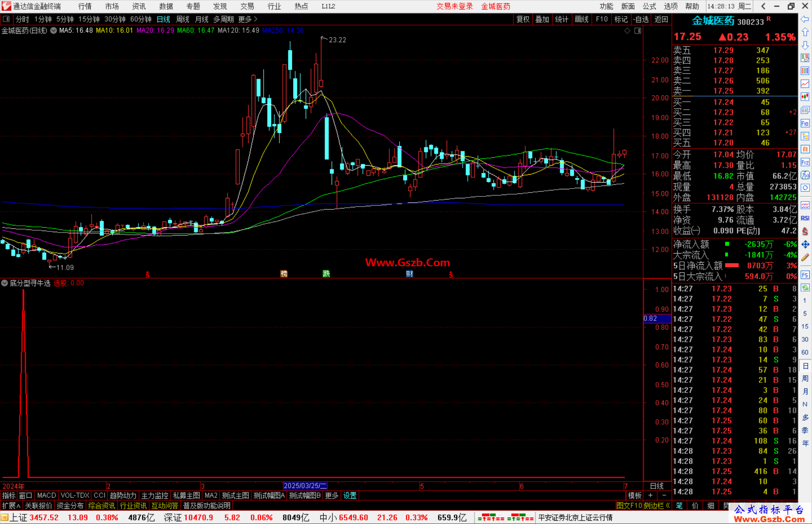
Task: Click the − zoom button near 模板
Action: coord(664,495)
